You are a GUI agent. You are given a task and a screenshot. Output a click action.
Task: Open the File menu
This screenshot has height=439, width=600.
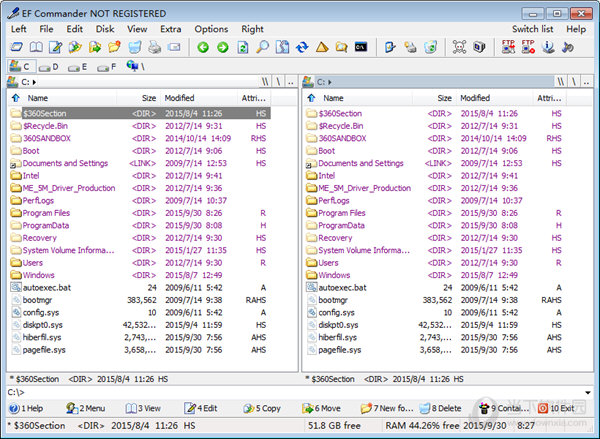[46, 29]
